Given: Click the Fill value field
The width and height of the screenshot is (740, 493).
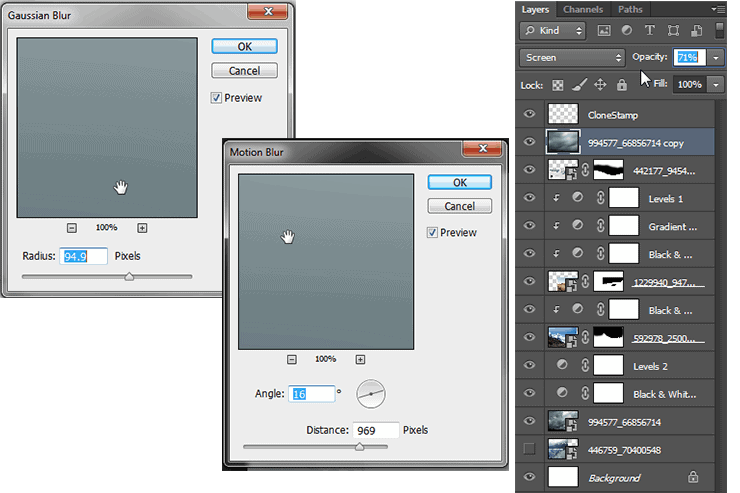Looking at the screenshot, I should (690, 85).
